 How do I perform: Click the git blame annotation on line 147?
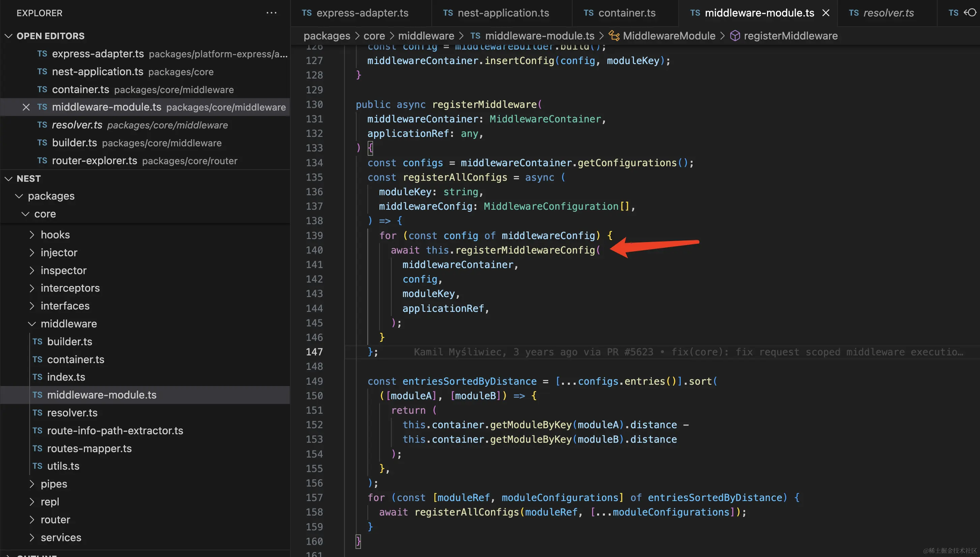(688, 352)
